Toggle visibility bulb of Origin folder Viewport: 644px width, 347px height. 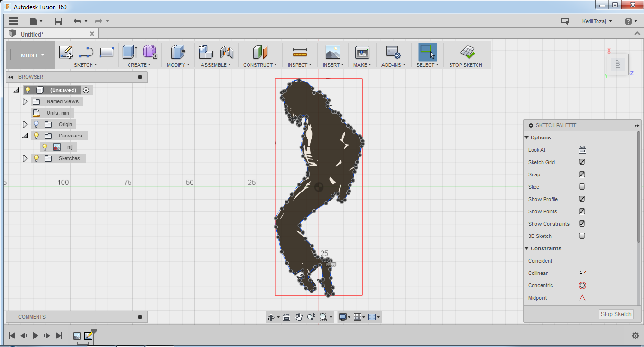pyautogui.click(x=36, y=124)
